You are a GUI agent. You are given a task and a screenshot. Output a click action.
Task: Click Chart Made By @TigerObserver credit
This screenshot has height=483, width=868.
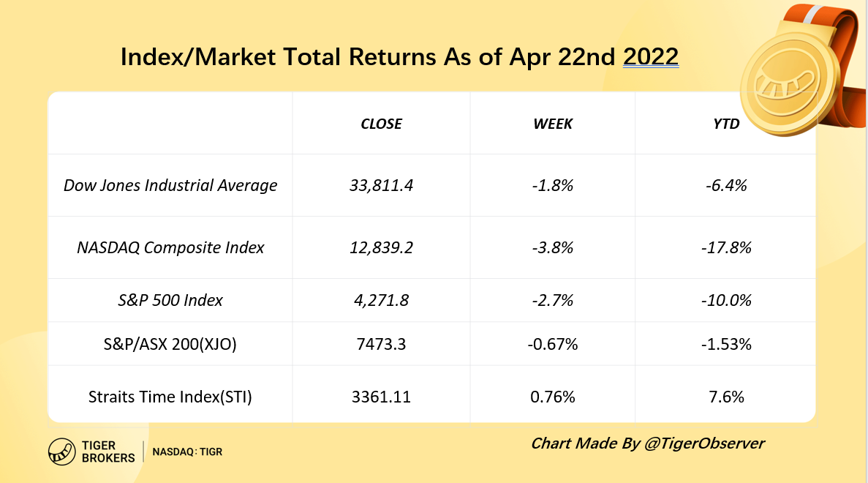click(x=647, y=443)
